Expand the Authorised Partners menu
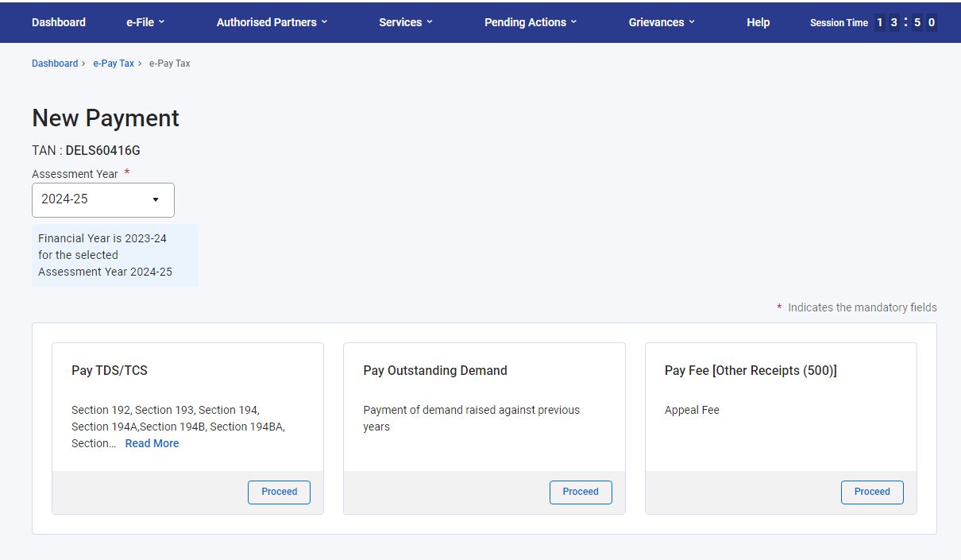Image resolution: width=961 pixels, height=560 pixels. pyautogui.click(x=272, y=22)
